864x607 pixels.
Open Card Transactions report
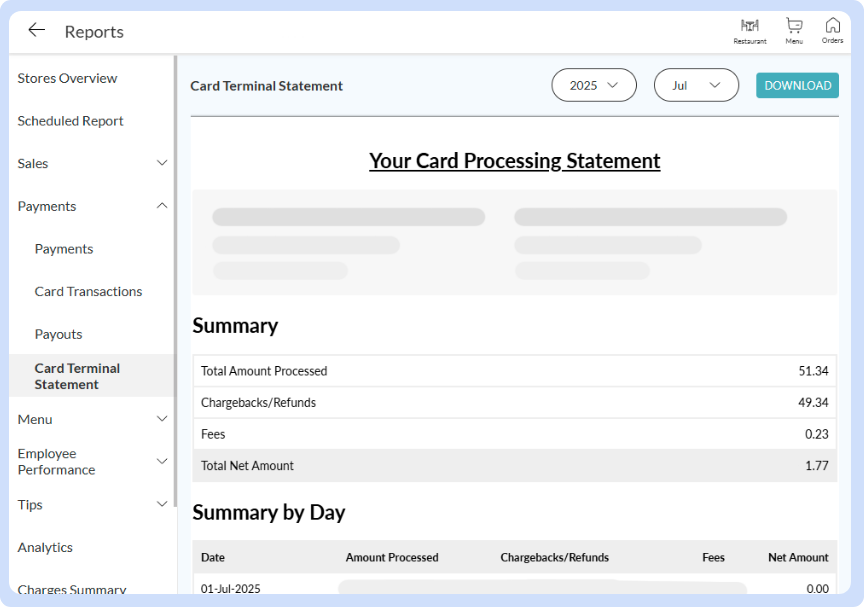click(x=88, y=292)
